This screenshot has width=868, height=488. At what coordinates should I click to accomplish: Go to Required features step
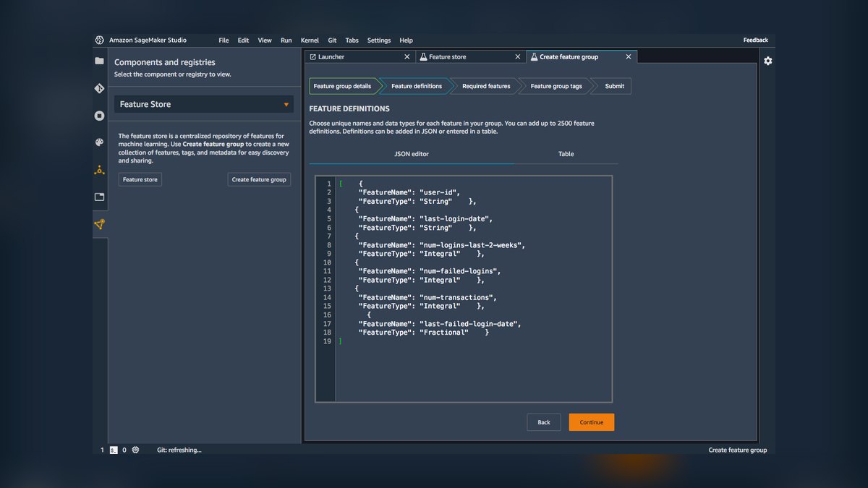point(486,86)
